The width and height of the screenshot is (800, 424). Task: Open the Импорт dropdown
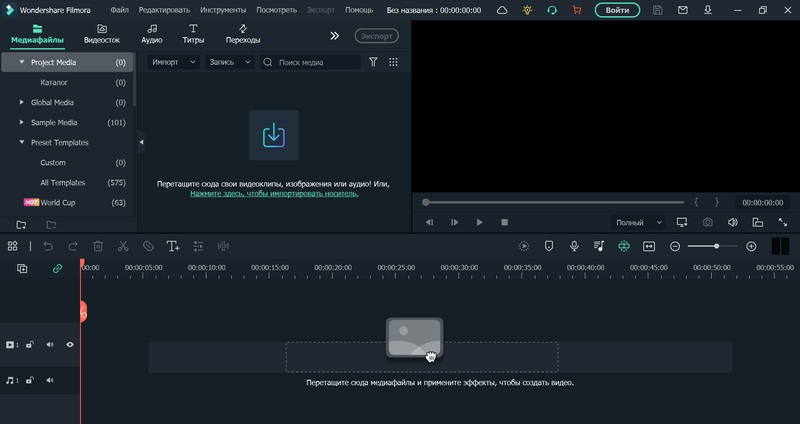tap(174, 62)
